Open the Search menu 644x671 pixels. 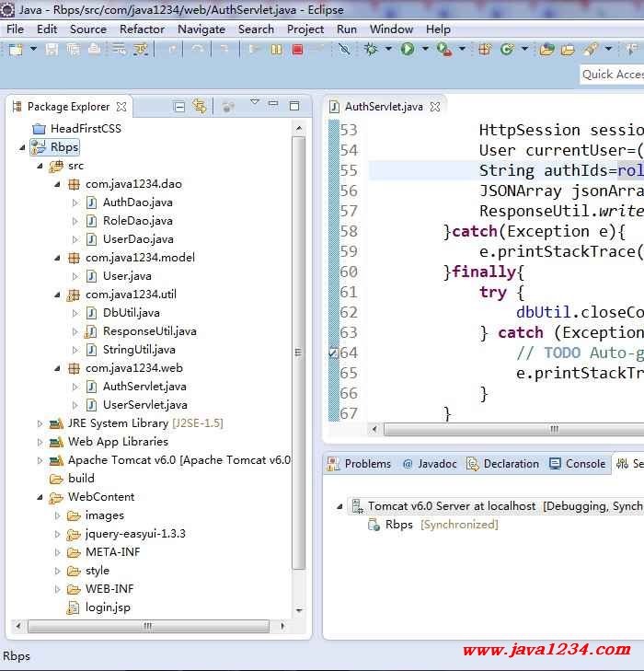pos(256,29)
